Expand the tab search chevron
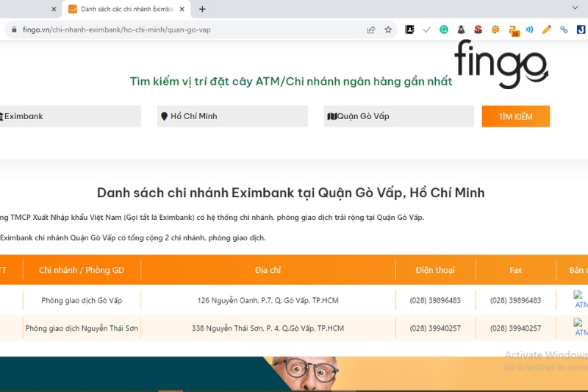588x392 pixels. point(575,7)
